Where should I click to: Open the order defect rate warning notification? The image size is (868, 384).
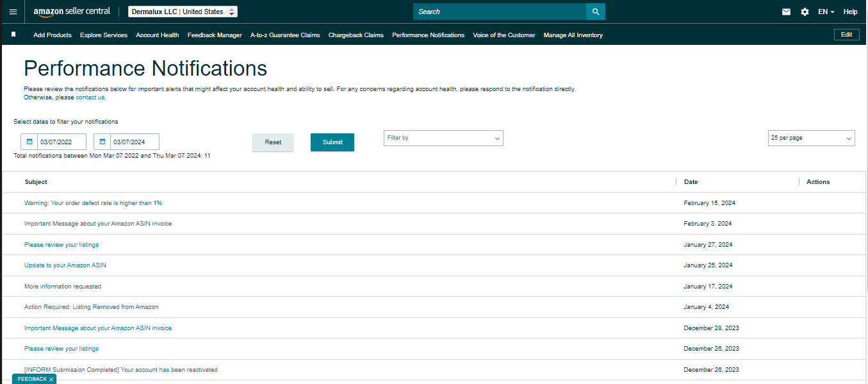coord(93,203)
